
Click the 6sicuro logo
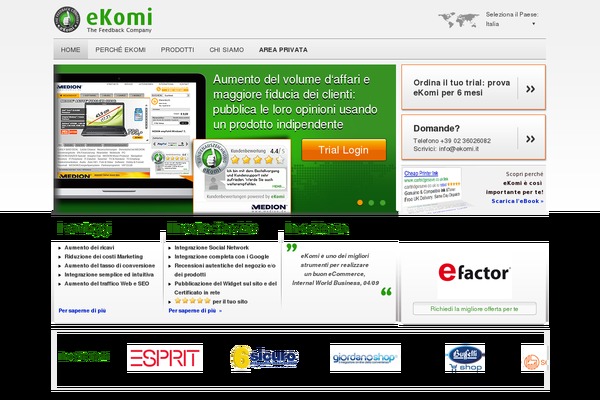(264, 358)
